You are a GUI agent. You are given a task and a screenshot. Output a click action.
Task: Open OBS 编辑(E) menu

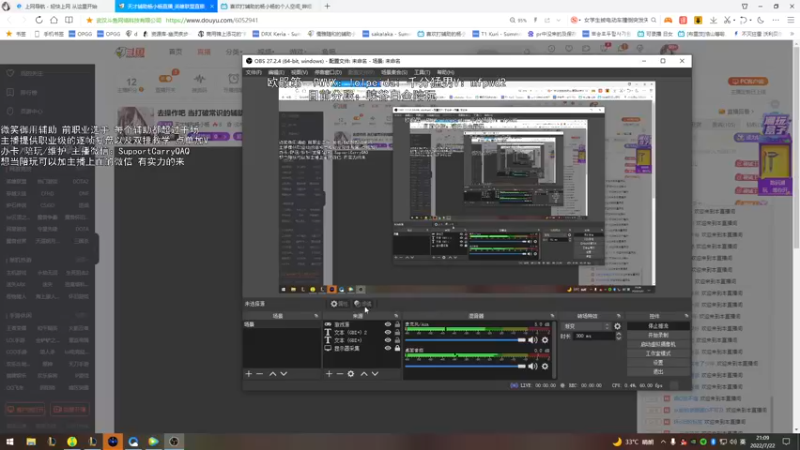[x=276, y=72]
